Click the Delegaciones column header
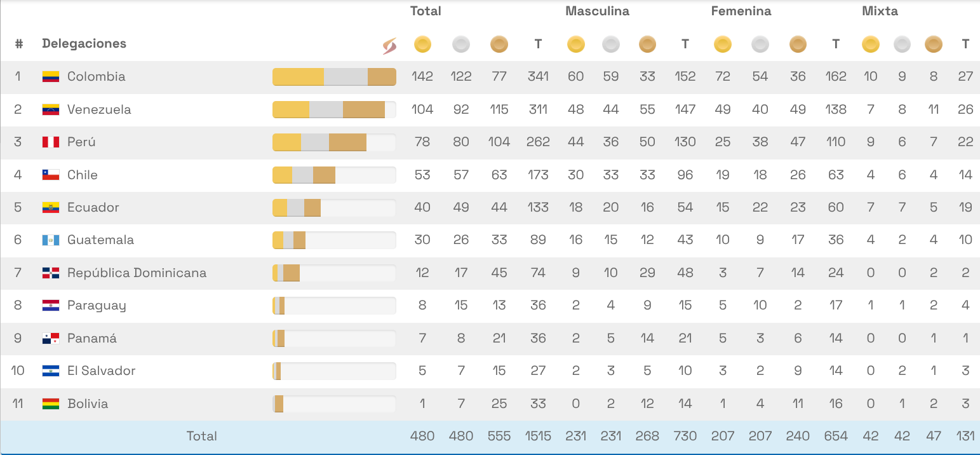Image resolution: width=980 pixels, height=455 pixels. [84, 44]
